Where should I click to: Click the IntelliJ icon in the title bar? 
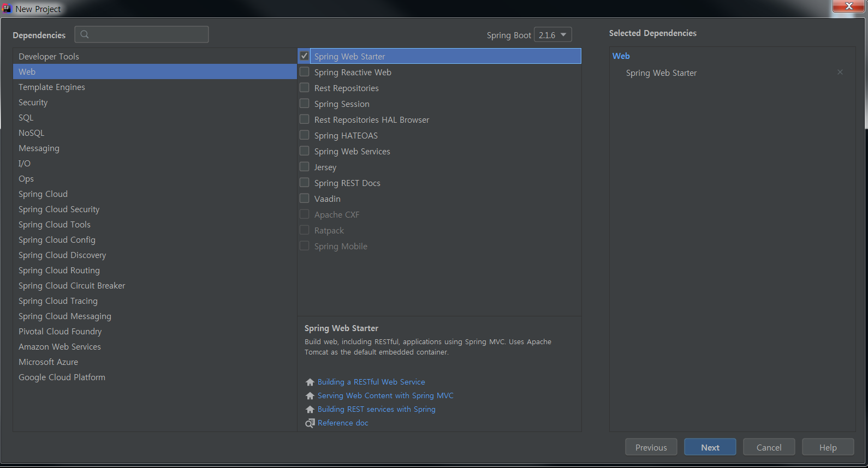pyautogui.click(x=7, y=8)
